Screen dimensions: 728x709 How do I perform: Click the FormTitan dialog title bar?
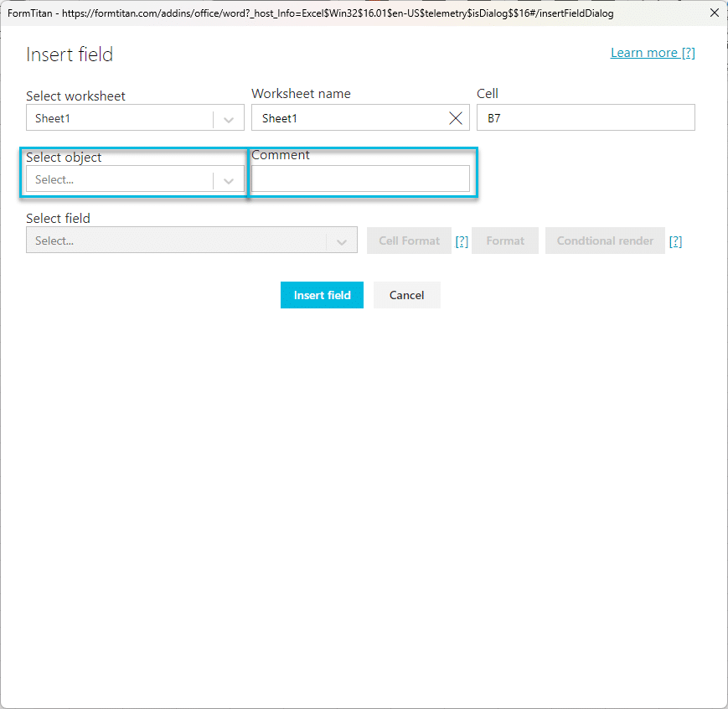coord(335,13)
